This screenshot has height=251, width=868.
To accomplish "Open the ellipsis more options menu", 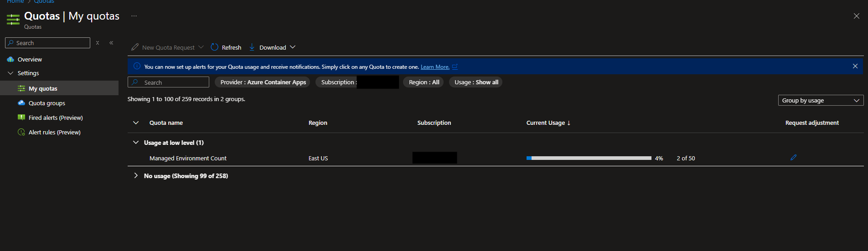I will [134, 16].
